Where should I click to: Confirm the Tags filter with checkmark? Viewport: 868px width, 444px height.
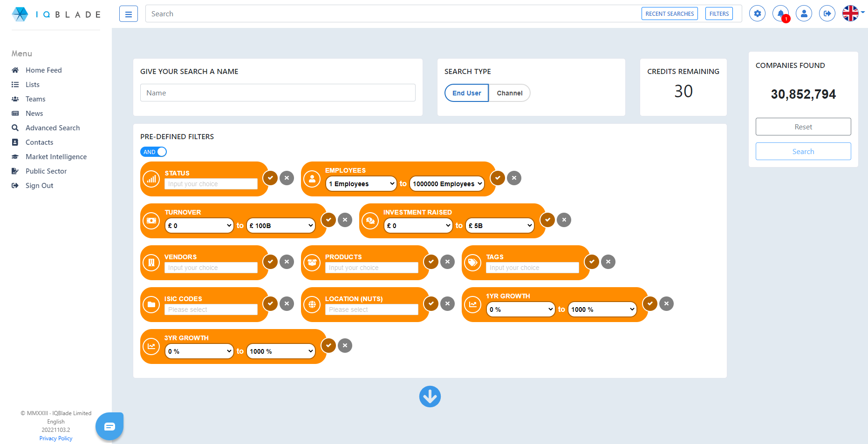[x=592, y=262]
